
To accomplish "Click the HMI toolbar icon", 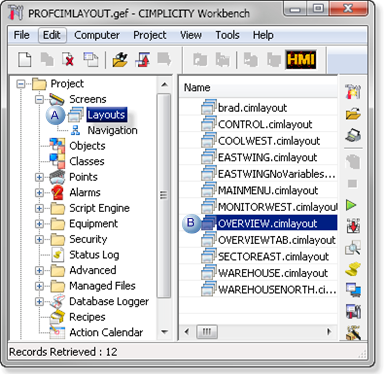I will [301, 60].
